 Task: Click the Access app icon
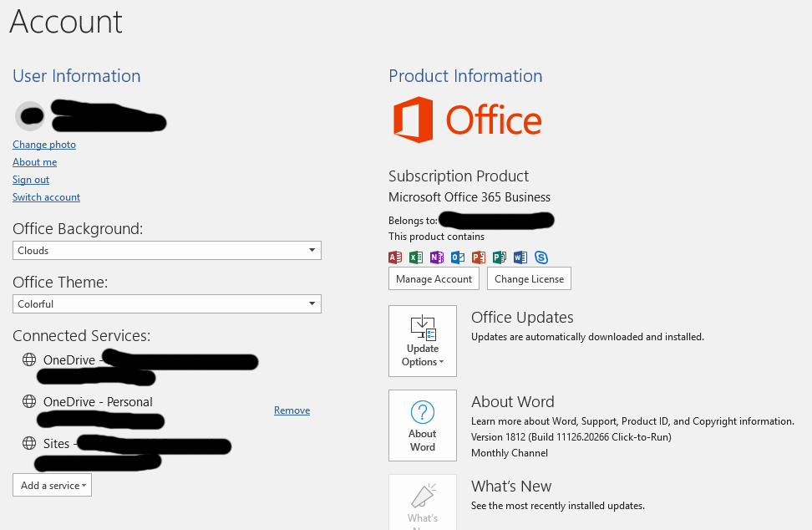[x=395, y=257]
